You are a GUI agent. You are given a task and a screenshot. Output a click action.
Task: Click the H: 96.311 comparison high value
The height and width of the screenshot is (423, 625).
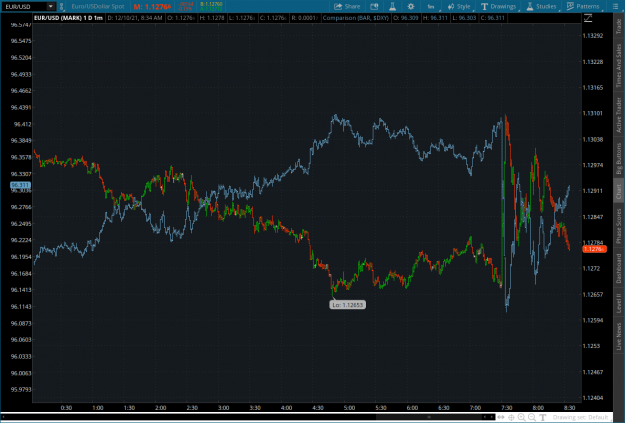point(435,18)
